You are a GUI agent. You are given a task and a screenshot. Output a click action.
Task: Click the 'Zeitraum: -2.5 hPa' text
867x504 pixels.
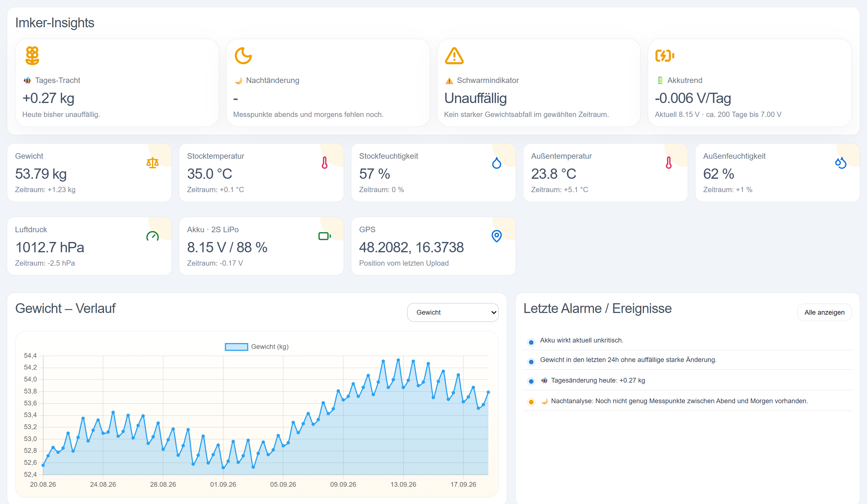[45, 263]
